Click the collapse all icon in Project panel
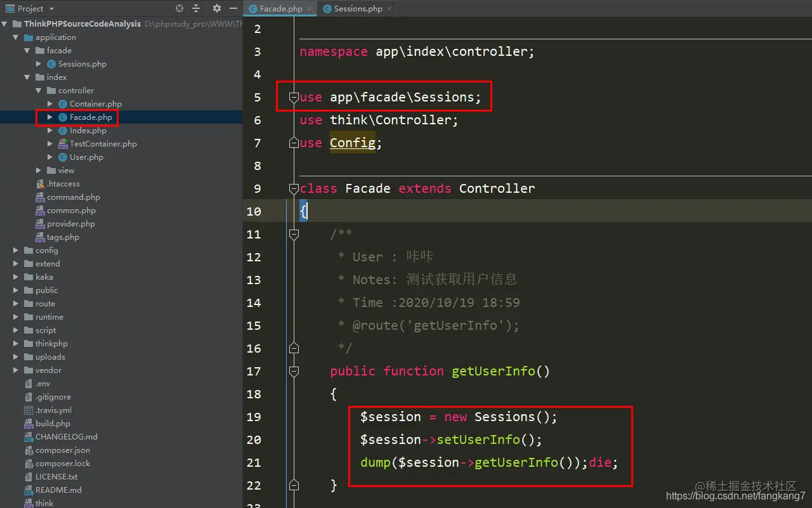The width and height of the screenshot is (812, 508). pyautogui.click(x=196, y=9)
